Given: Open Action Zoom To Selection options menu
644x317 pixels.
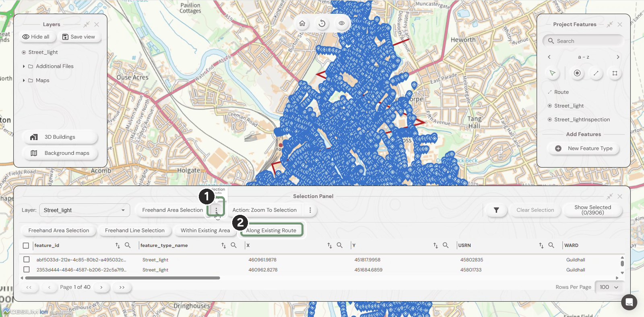Looking at the screenshot, I should point(310,210).
